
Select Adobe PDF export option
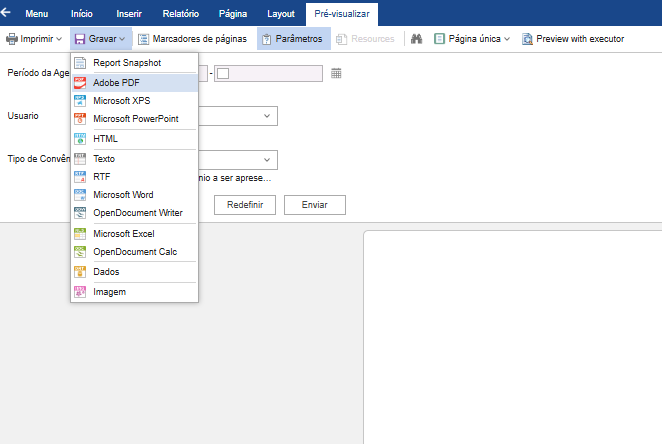(x=135, y=83)
